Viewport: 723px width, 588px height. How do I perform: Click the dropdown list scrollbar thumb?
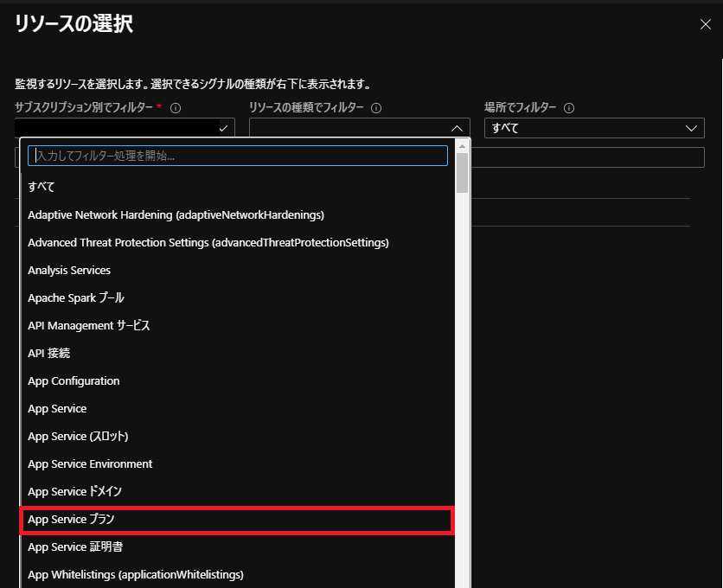coord(462,173)
